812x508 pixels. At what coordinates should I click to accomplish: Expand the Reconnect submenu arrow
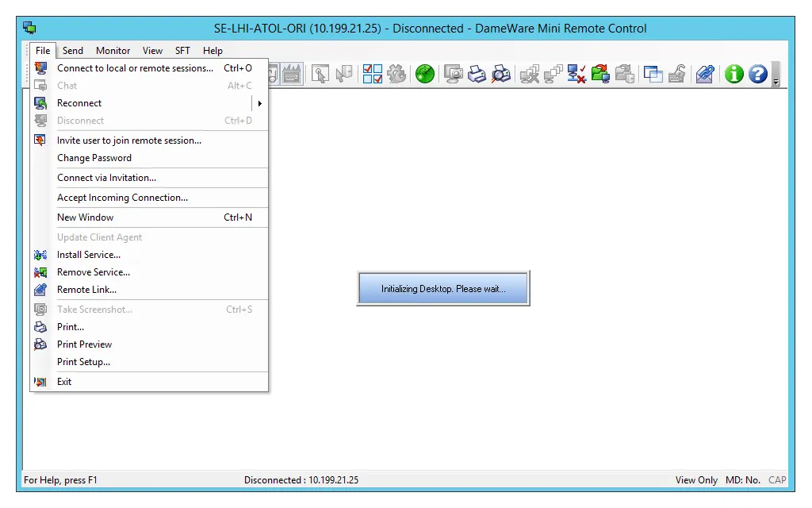[261, 102]
